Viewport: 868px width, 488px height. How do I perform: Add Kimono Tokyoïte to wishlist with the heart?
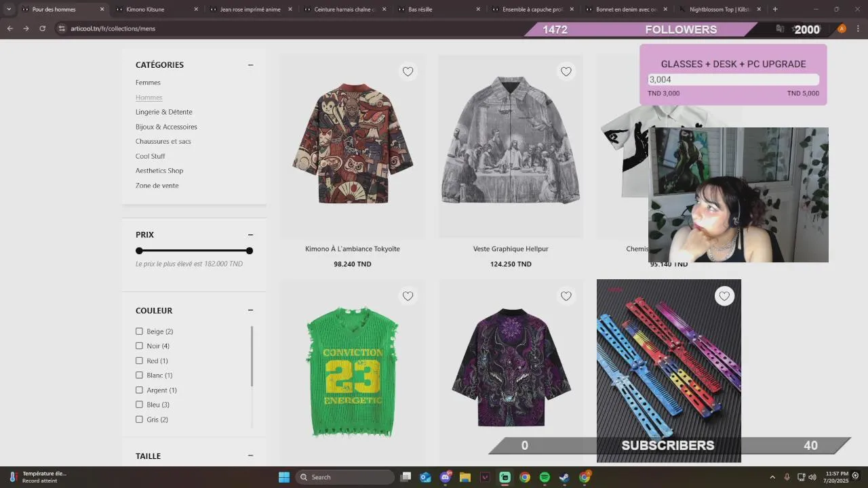(x=408, y=72)
